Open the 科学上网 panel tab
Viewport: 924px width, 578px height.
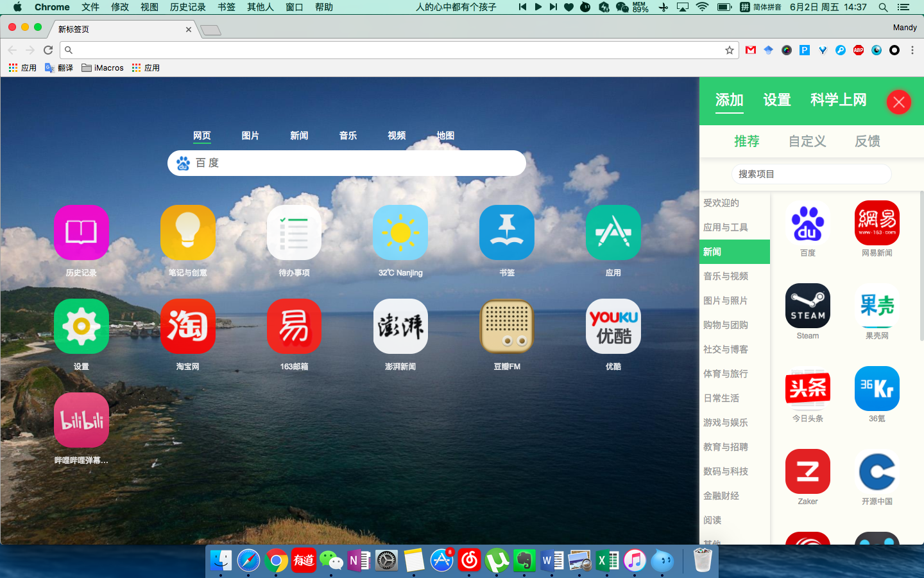click(x=839, y=100)
